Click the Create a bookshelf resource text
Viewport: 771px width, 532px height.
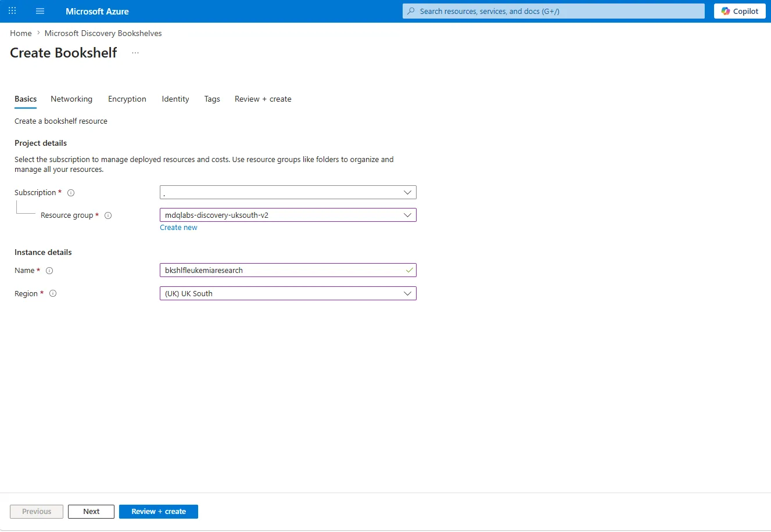(61, 121)
